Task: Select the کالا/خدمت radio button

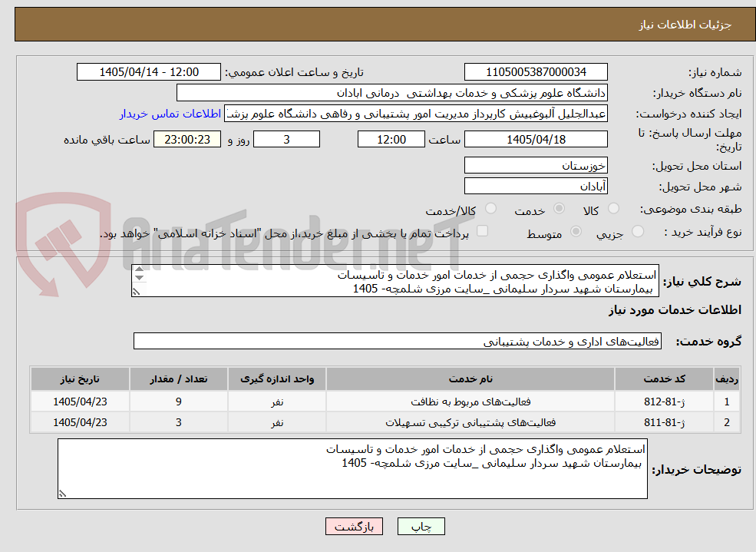Action: coord(490,208)
